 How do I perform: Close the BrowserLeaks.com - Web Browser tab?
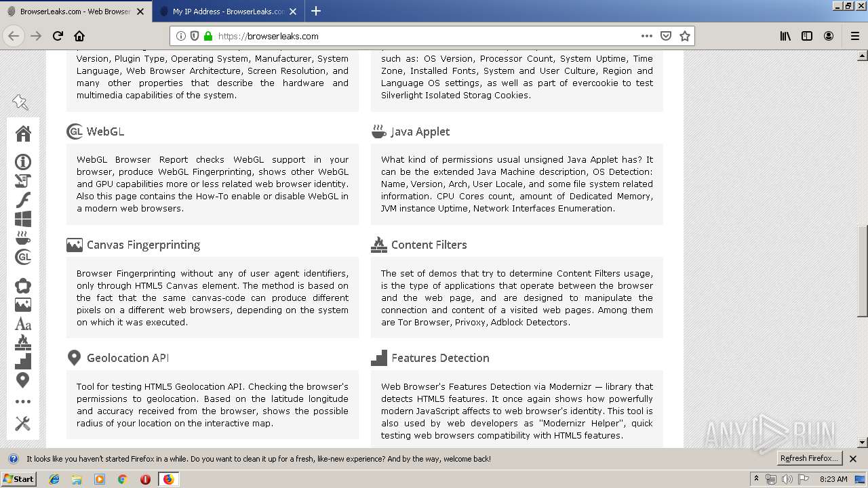(140, 12)
